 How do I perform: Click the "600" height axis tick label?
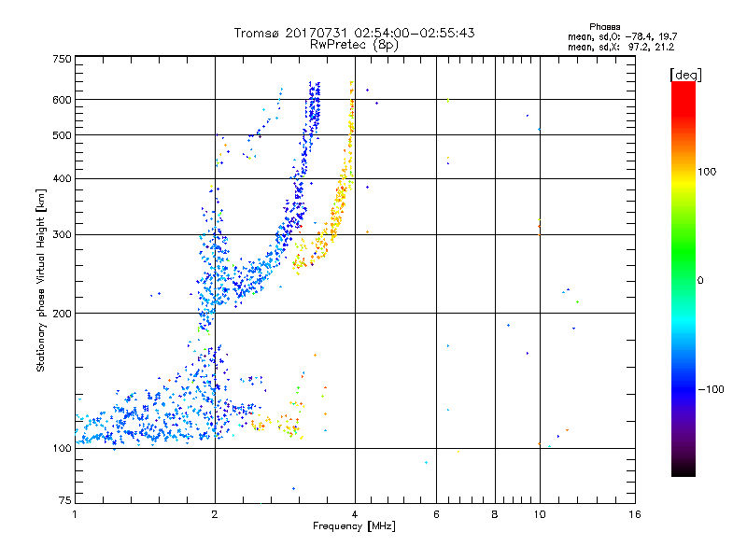pyautogui.click(x=62, y=100)
